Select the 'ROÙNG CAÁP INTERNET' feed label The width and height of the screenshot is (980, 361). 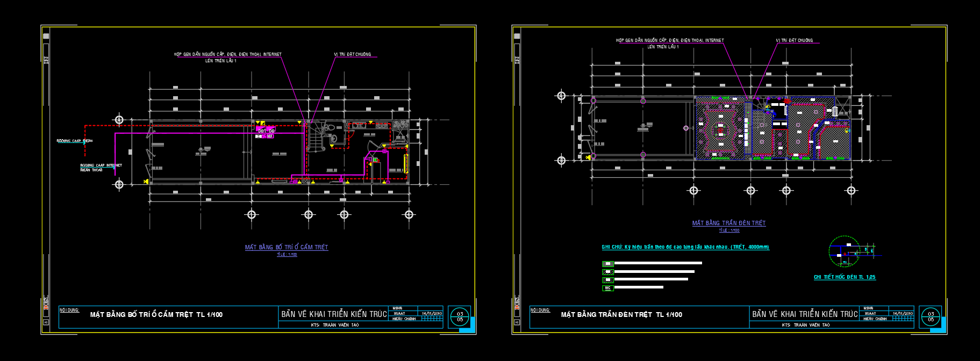[101, 165]
